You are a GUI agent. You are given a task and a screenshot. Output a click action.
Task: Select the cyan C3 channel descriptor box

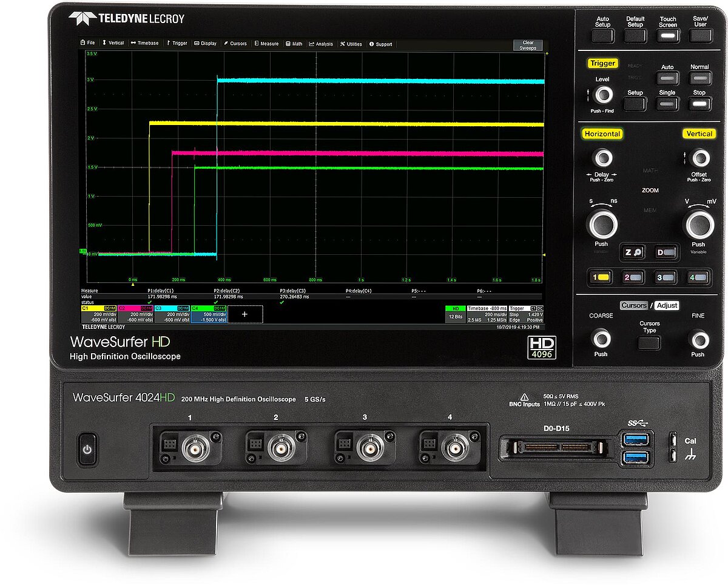172,314
